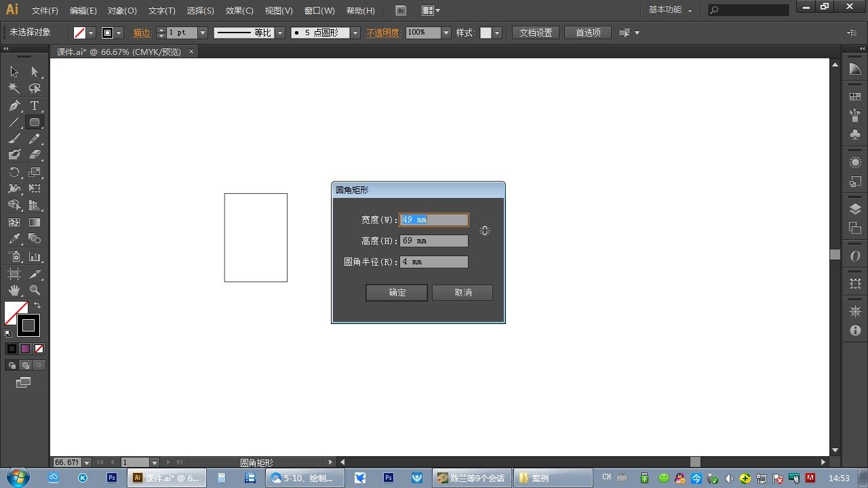
Task: Swap fill and stroke colors
Action: [x=37, y=306]
